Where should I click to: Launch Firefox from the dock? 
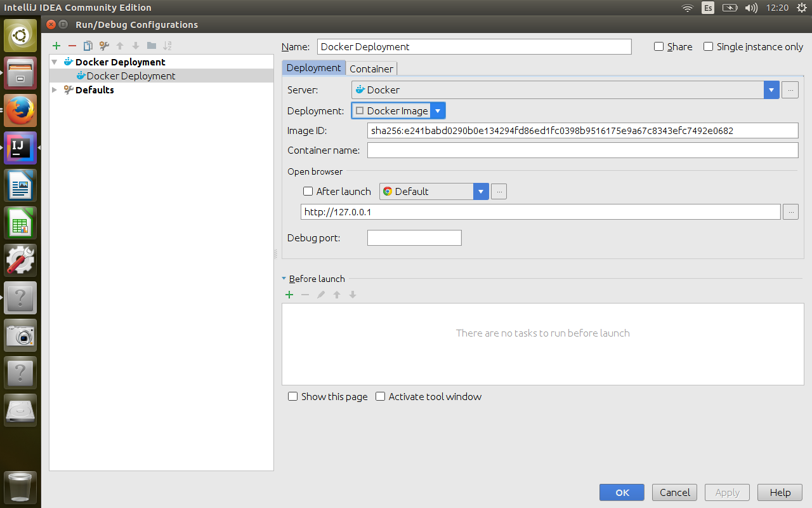point(20,110)
